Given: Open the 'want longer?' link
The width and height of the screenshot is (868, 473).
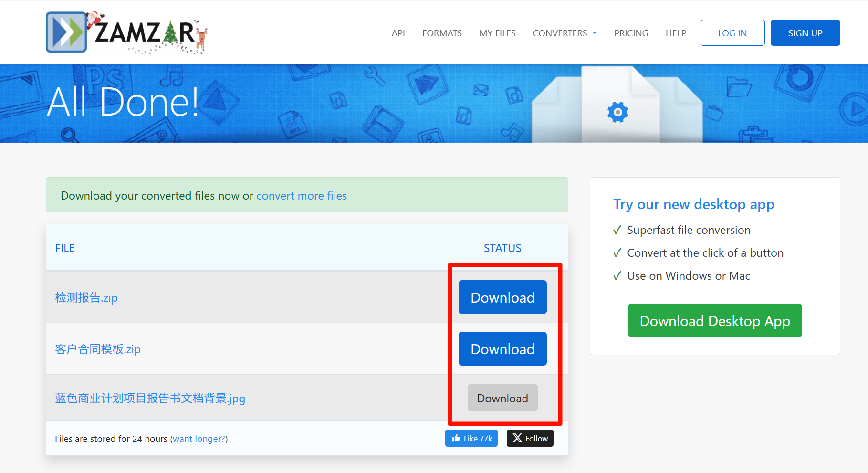Looking at the screenshot, I should click(199, 439).
